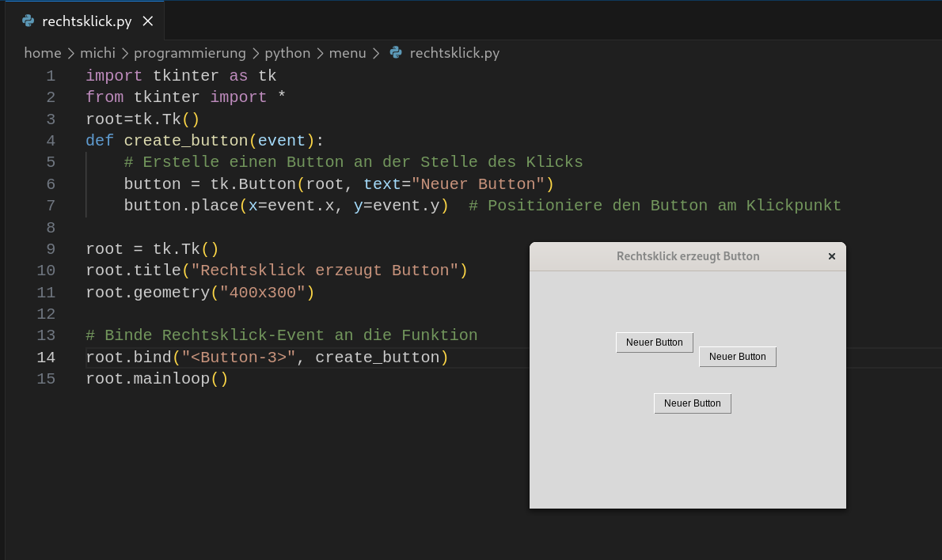Click the lowest Neuer Button
Viewport: 942px width, 560px height.
tap(692, 403)
